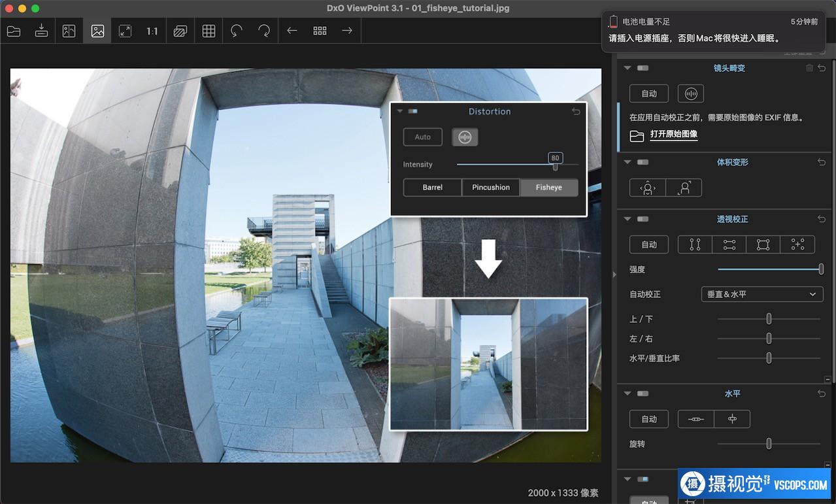Viewport: 836px width, 504px height.
Task: Collapse the 透视校正 section triangle
Action: [x=627, y=219]
